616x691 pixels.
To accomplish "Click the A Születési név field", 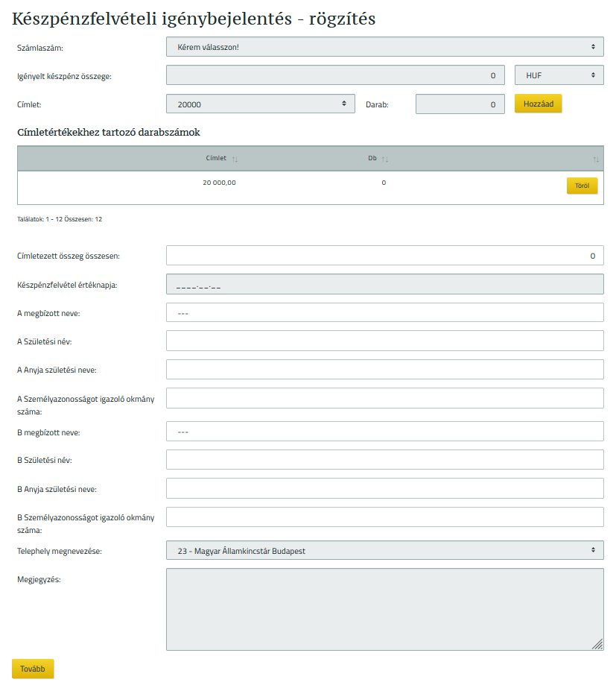I will click(384, 341).
